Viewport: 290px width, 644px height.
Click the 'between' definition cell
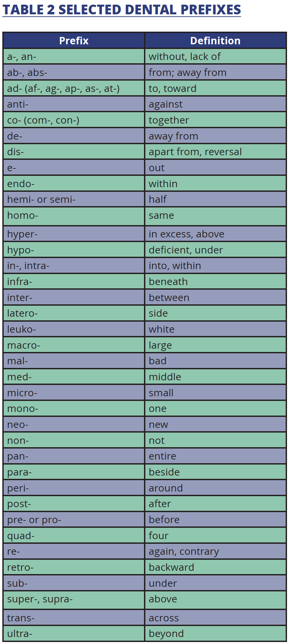click(215, 298)
